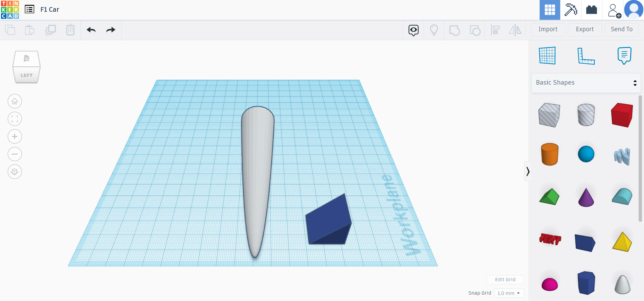Click the shapes panel scrollbar
644x301 pixels.
coord(640,158)
